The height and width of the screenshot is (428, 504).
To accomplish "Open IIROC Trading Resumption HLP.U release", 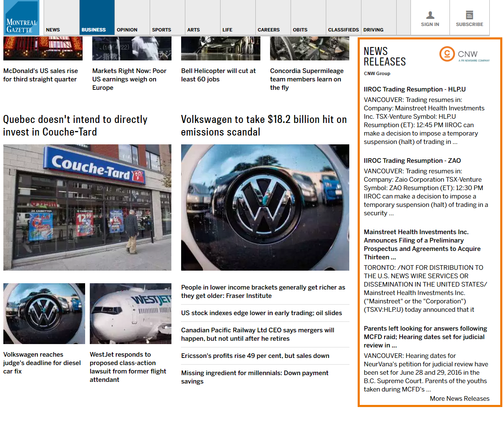I will click(x=415, y=89).
